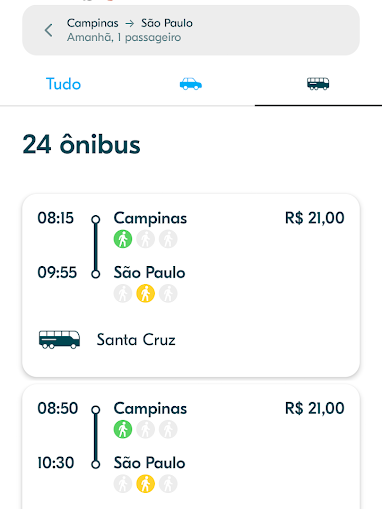
Task: Tap the Amanhã, 1 passageiro details
Action: [124, 38]
